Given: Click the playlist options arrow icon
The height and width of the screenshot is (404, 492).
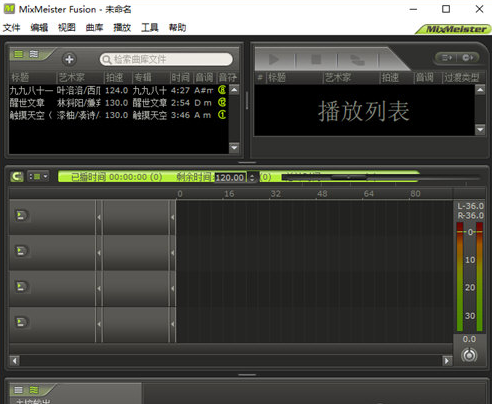Looking at the screenshot, I should click(447, 58).
